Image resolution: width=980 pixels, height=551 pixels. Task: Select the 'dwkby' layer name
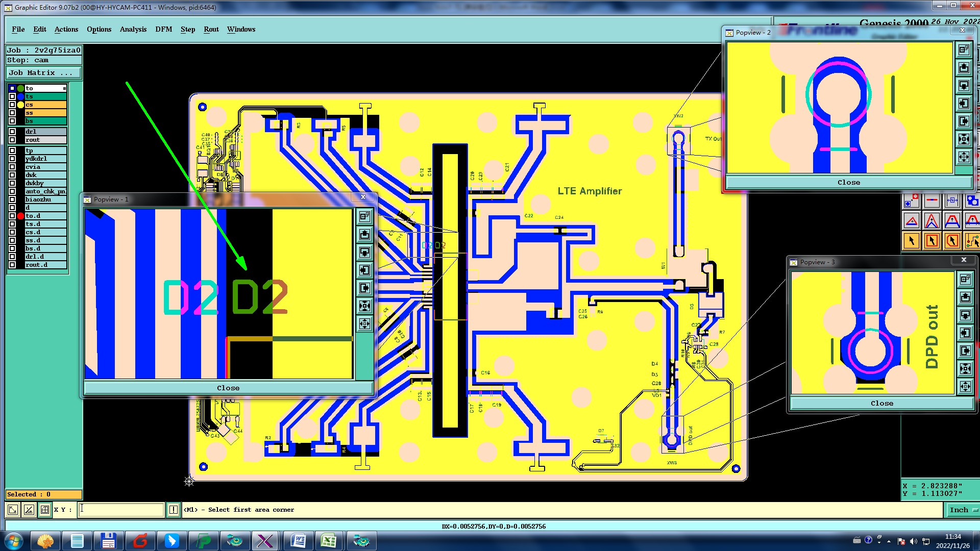coord(45,183)
